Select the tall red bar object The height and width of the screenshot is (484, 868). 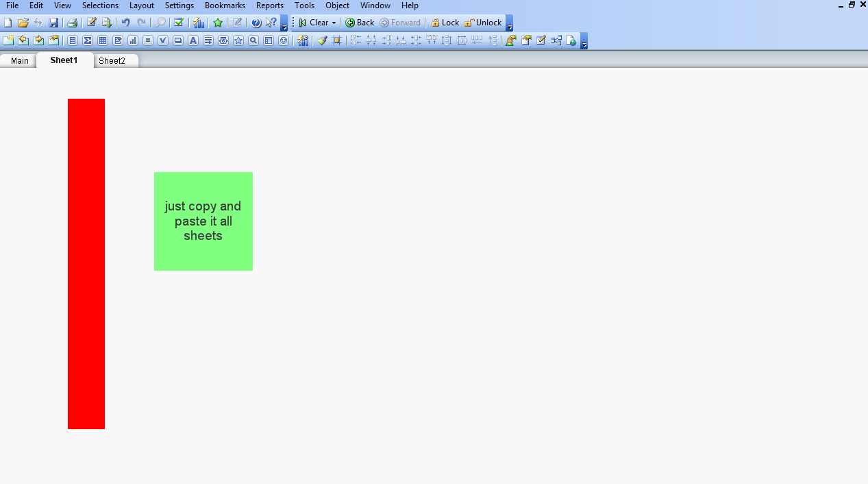(x=86, y=264)
